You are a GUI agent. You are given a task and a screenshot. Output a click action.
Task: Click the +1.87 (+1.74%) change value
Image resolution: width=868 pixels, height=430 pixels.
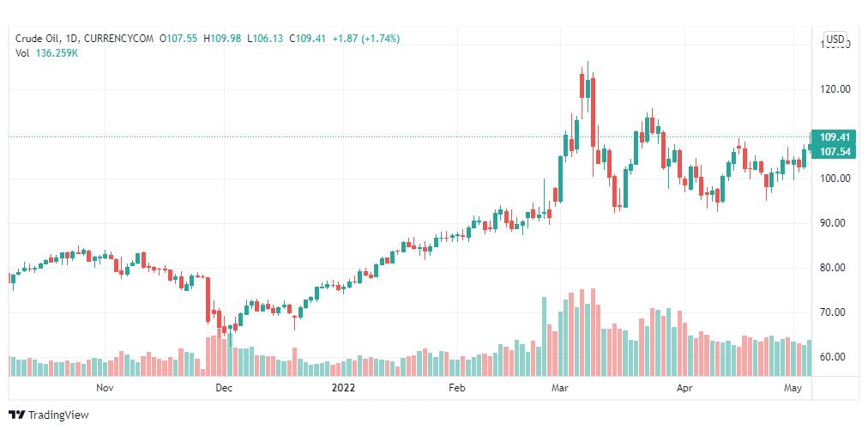366,39
